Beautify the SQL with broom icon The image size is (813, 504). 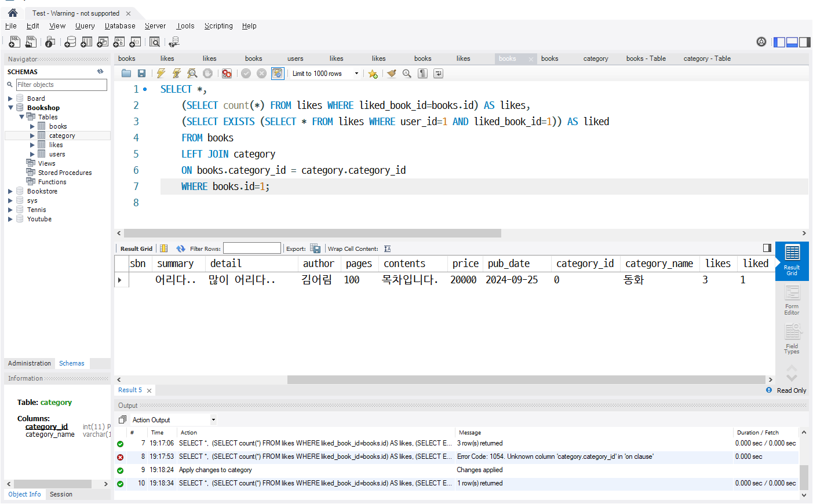[x=391, y=74]
